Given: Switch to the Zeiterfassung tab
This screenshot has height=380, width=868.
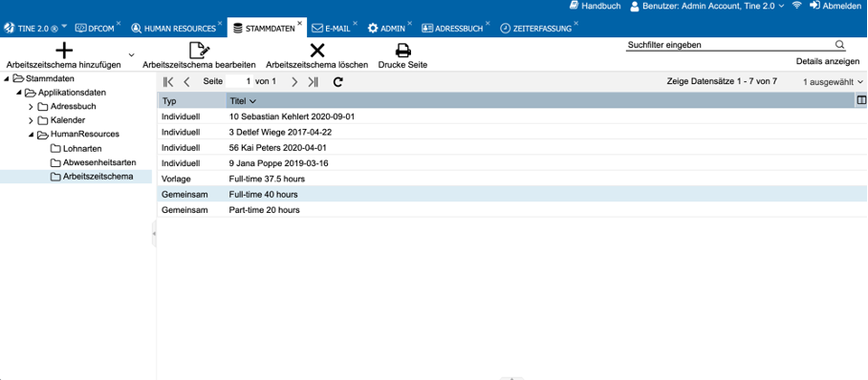Looking at the screenshot, I should point(536,29).
